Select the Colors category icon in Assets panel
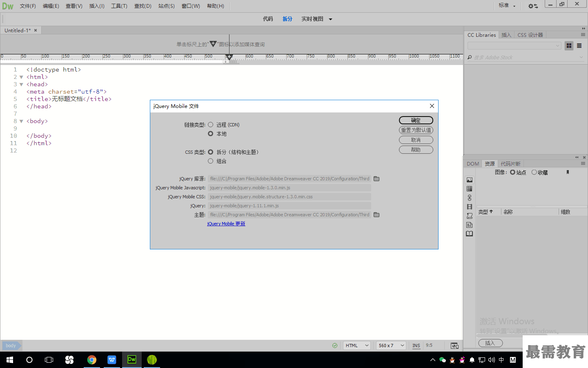Screen dimensions: 588x368 pos(470,189)
